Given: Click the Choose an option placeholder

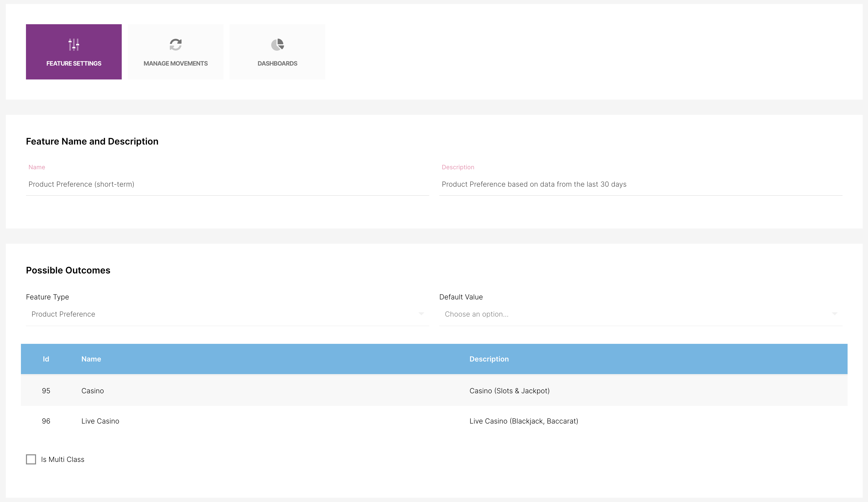Looking at the screenshot, I should click(x=476, y=314).
